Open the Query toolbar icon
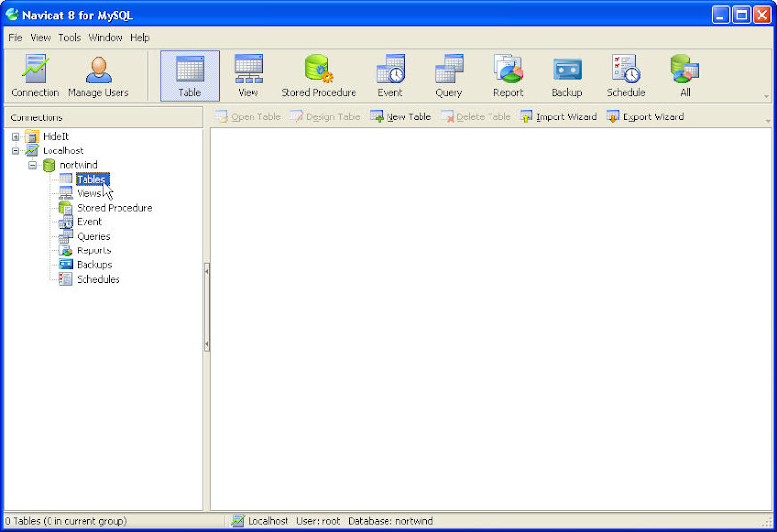 coord(449,76)
